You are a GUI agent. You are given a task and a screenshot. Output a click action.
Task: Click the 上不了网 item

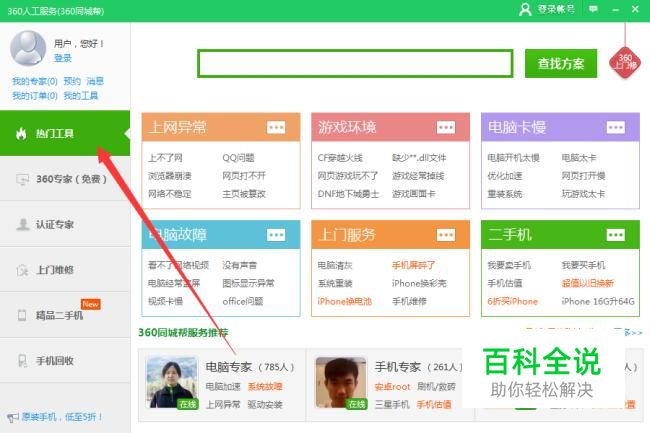coord(165,158)
